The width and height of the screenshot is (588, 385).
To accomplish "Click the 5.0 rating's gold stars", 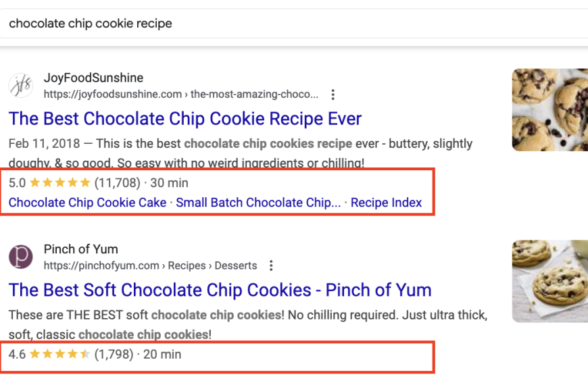I will (x=60, y=183).
